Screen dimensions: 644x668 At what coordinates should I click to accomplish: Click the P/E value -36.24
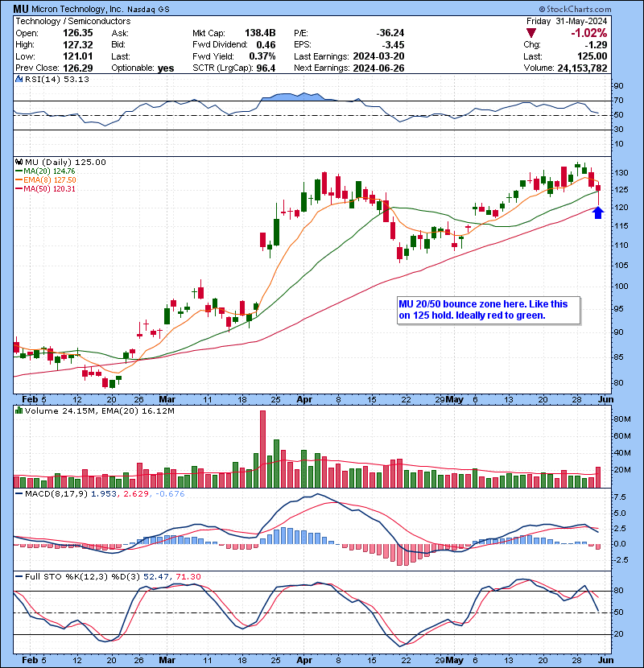(x=390, y=33)
